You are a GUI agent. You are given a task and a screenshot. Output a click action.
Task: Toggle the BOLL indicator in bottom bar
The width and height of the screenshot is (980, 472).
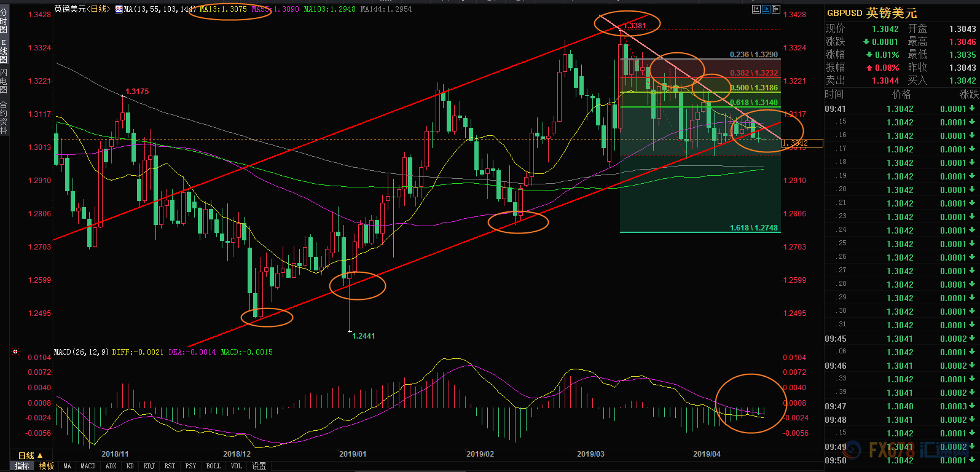point(213,466)
